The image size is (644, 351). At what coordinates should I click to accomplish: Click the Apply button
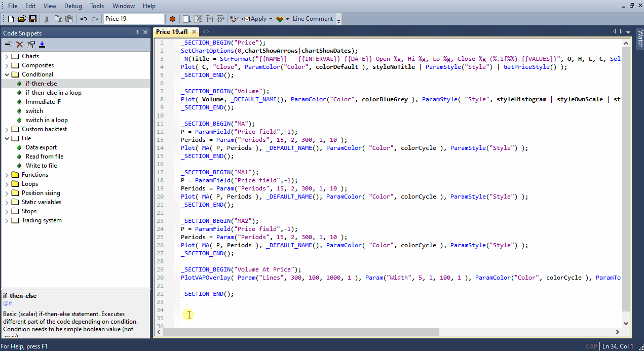click(255, 19)
